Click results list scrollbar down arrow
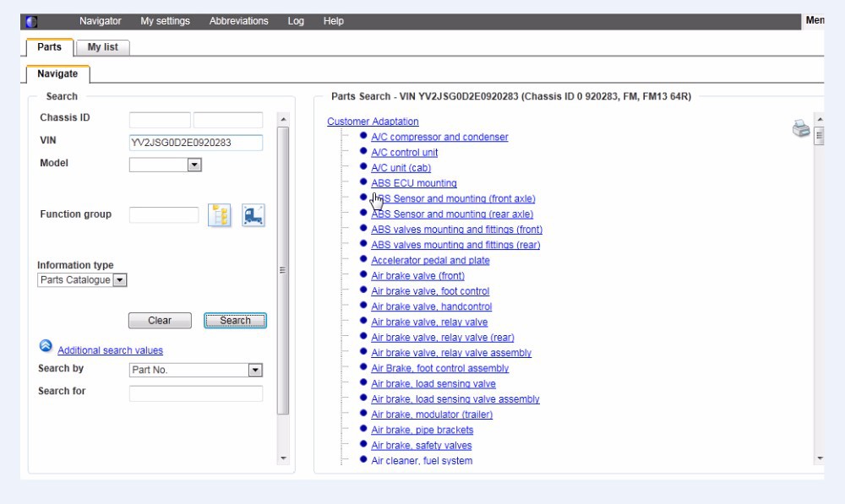The height and width of the screenshot is (504, 845). tap(819, 458)
